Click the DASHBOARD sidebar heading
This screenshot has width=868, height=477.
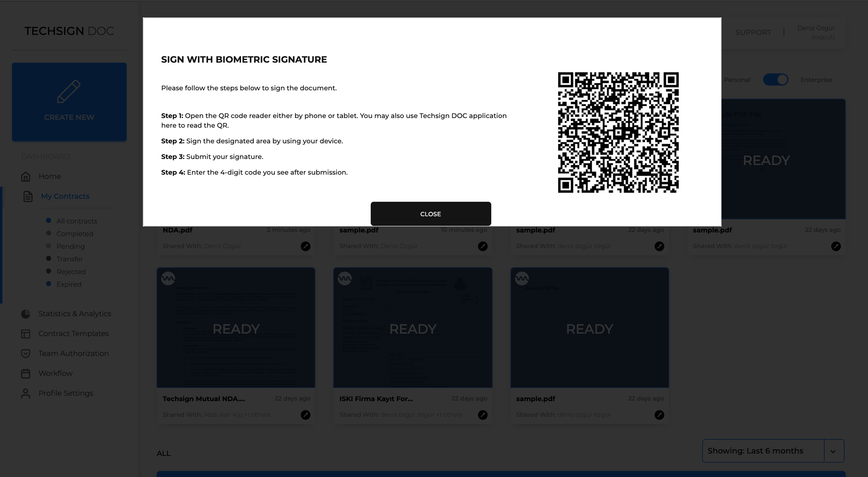click(x=46, y=157)
